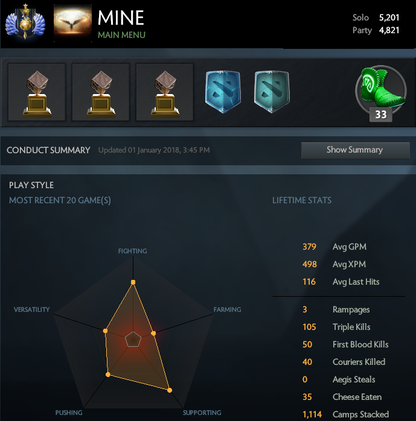Open the winged profile avatar picture
This screenshot has width=416, height=421.
point(73,21)
